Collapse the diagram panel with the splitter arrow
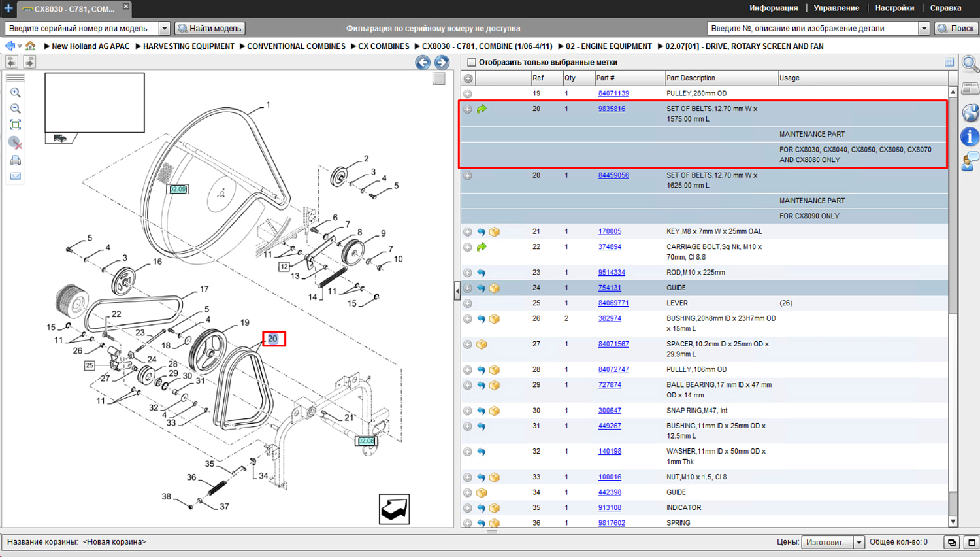The image size is (980, 557). click(457, 291)
